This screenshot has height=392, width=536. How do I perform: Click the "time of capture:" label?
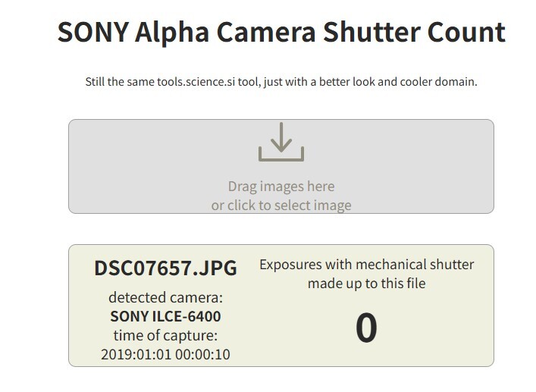[165, 335]
